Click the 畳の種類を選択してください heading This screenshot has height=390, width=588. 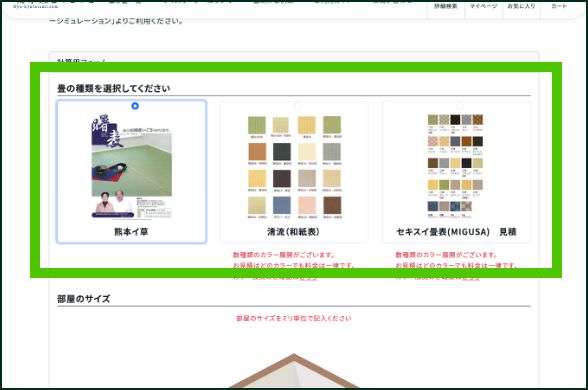click(113, 88)
